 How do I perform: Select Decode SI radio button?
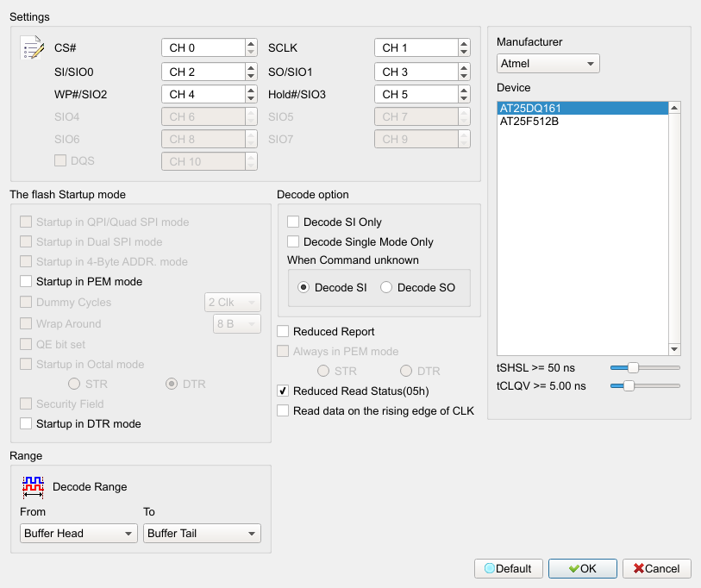tap(304, 287)
